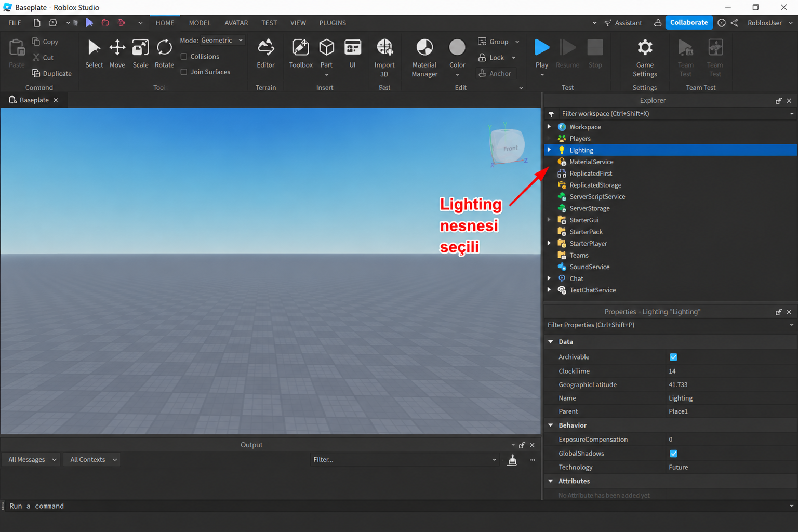
Task: Collapse the Data properties section
Action: pyautogui.click(x=551, y=342)
